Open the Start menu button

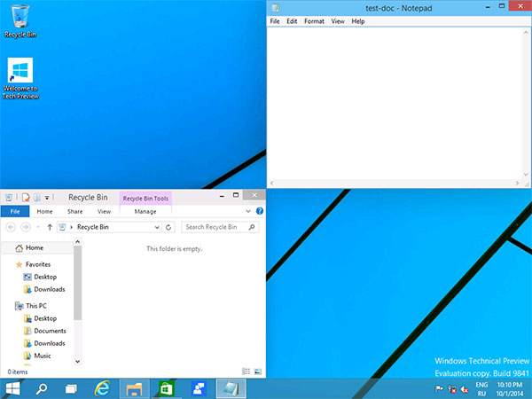pos(12,389)
